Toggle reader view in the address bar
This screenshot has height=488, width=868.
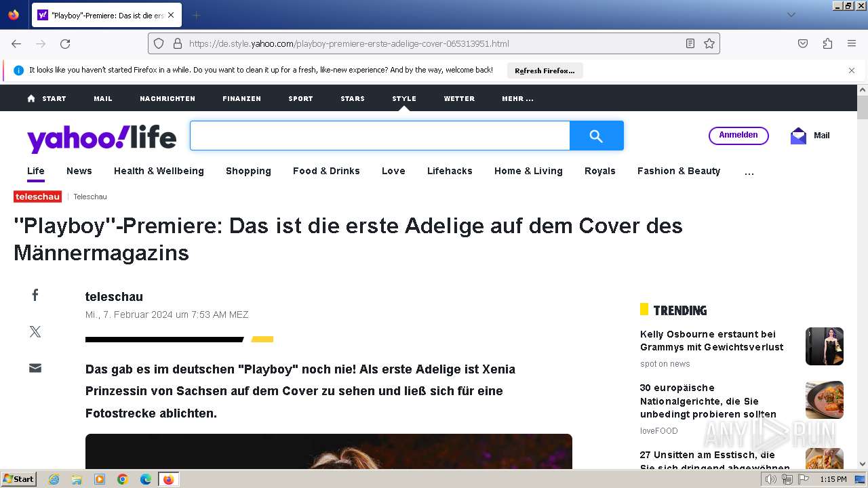[690, 43]
